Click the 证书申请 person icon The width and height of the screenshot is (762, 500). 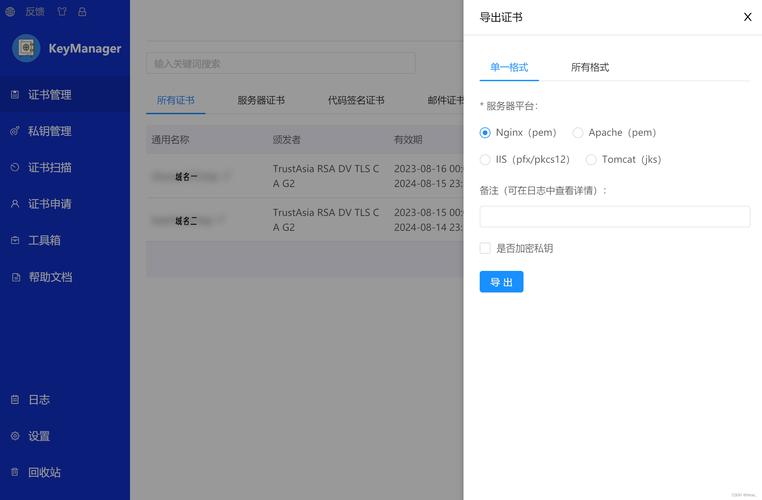(x=15, y=204)
